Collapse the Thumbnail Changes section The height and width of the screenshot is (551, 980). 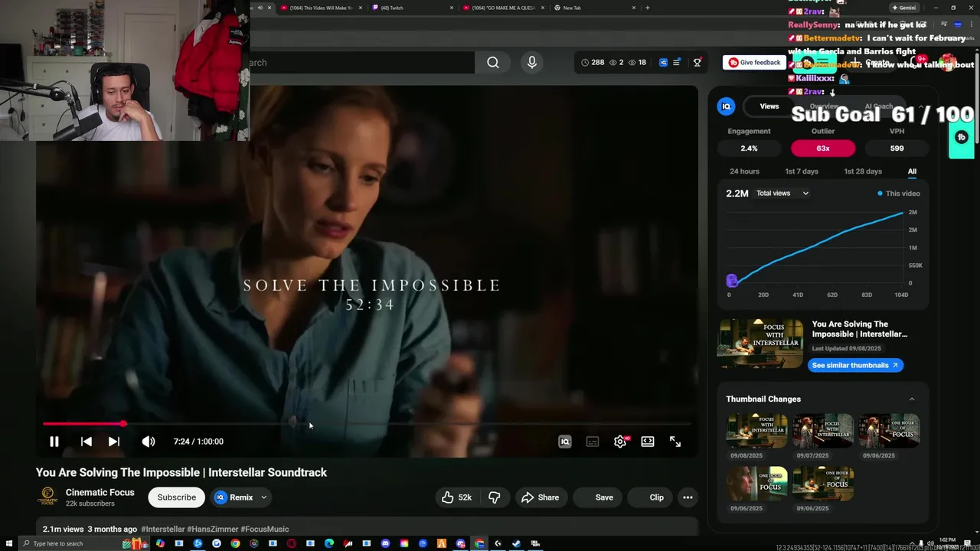(x=912, y=399)
